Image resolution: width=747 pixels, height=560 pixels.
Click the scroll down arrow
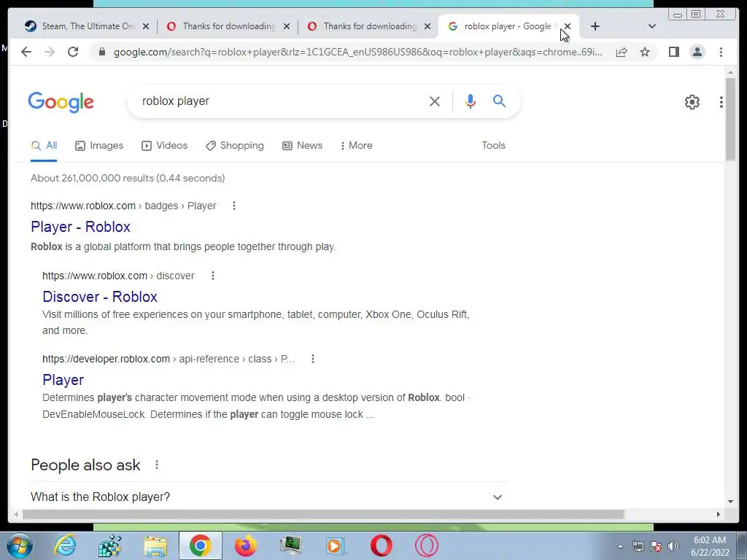730,502
